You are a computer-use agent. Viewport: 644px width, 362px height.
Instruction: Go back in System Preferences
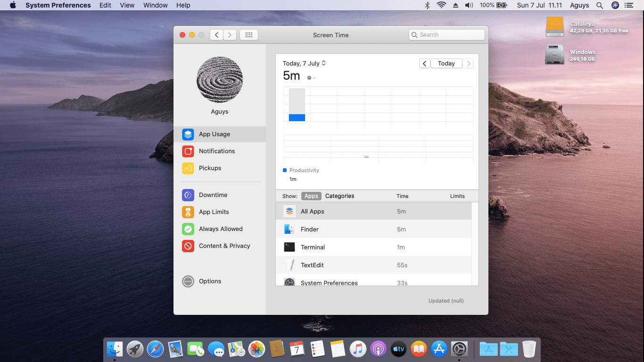click(x=216, y=35)
